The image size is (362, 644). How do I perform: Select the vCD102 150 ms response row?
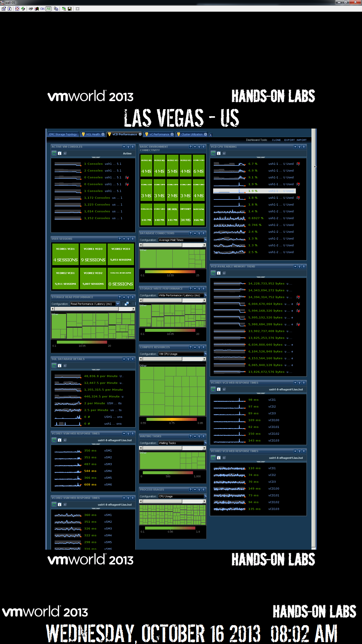247,434
